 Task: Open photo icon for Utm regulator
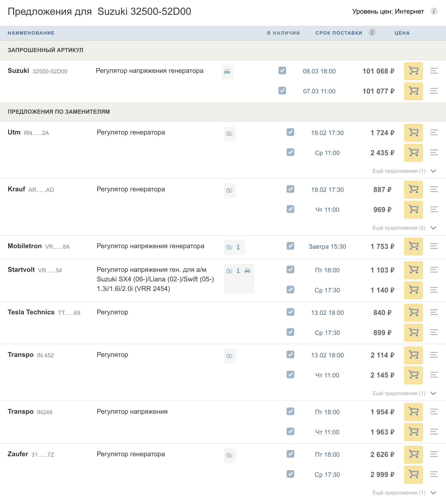point(229,134)
